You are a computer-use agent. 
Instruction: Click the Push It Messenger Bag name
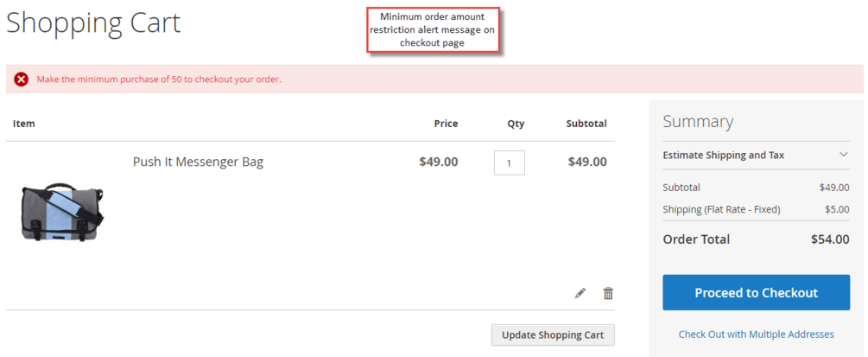coord(198,162)
